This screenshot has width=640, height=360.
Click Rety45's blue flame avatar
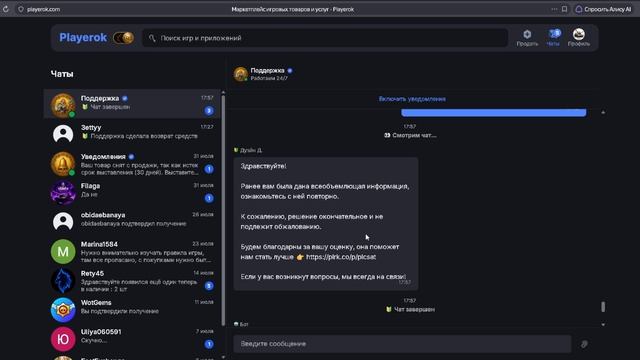pos(63,280)
